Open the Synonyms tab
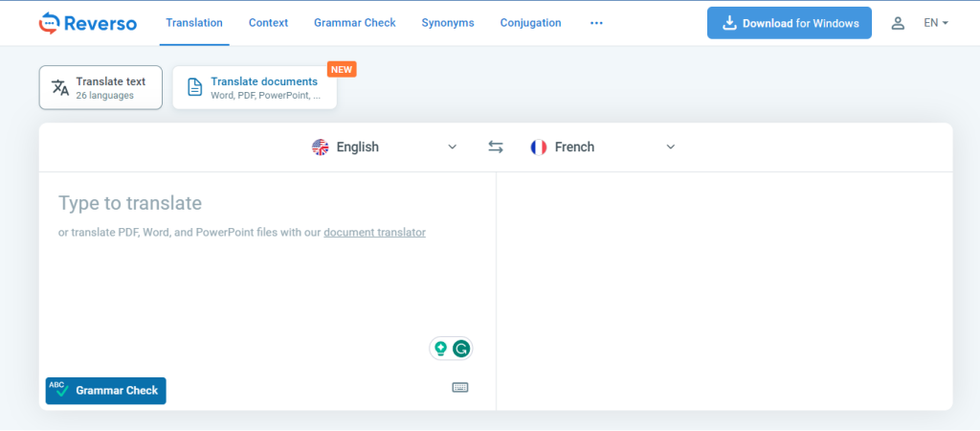The width and height of the screenshot is (980, 431). 448,23
